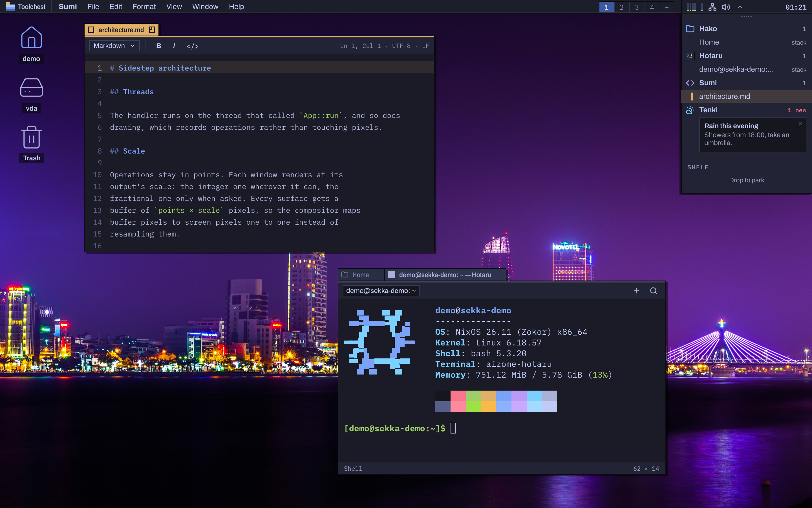Click the CPU load bars indicator

[x=691, y=7]
